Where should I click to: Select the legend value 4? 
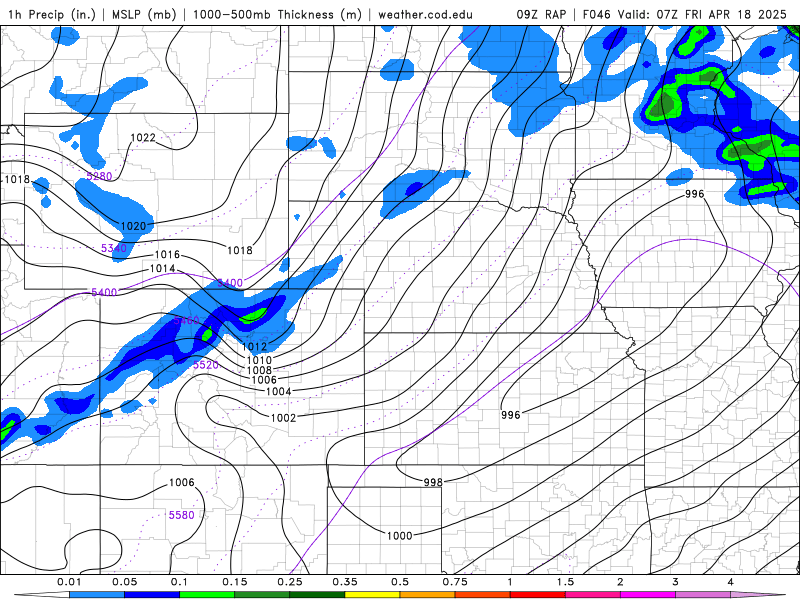731,582
